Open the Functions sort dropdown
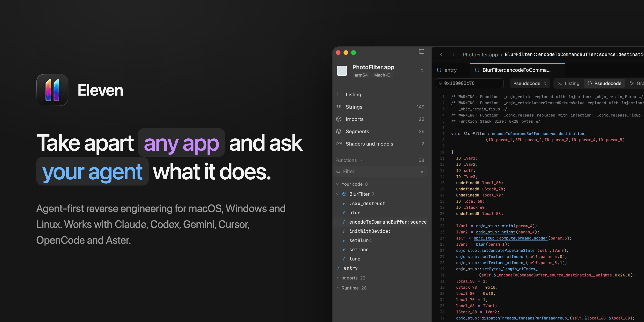 click(x=349, y=160)
